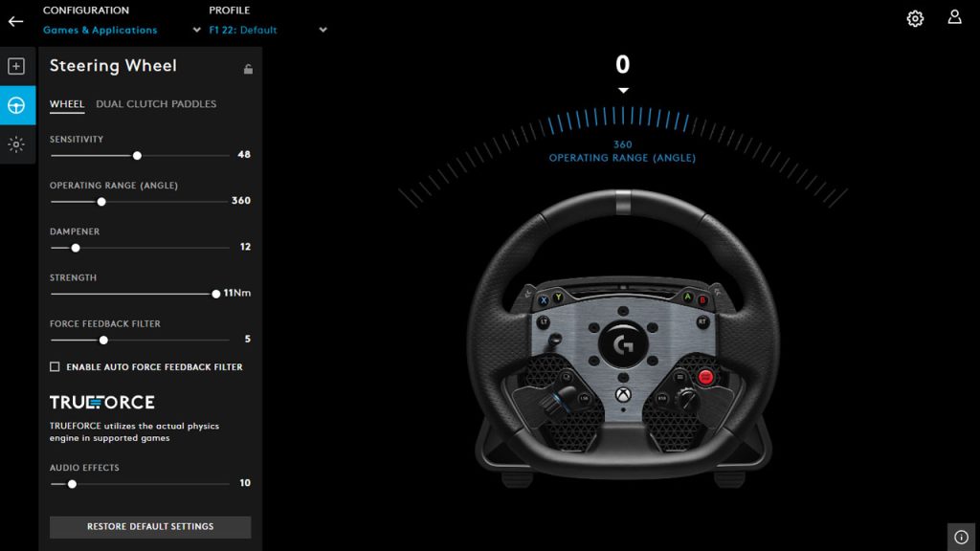The width and height of the screenshot is (980, 551).
Task: Click the operating range angle indicator above the wheel
Action: pos(622,151)
